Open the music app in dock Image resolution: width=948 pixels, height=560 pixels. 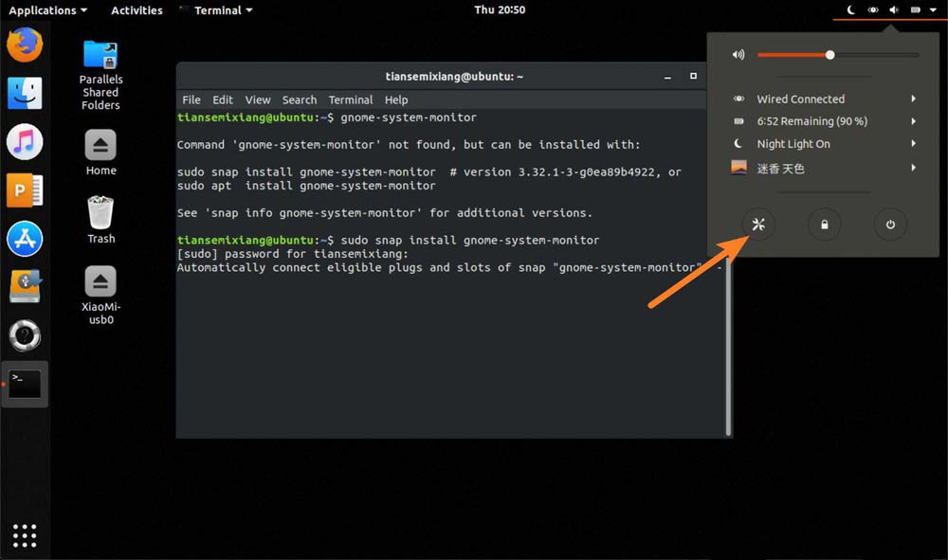coord(25,142)
